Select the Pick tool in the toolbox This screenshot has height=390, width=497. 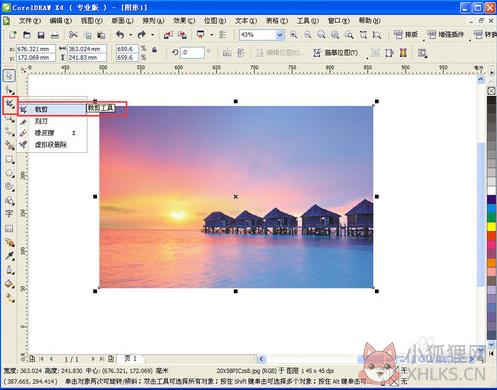9,76
